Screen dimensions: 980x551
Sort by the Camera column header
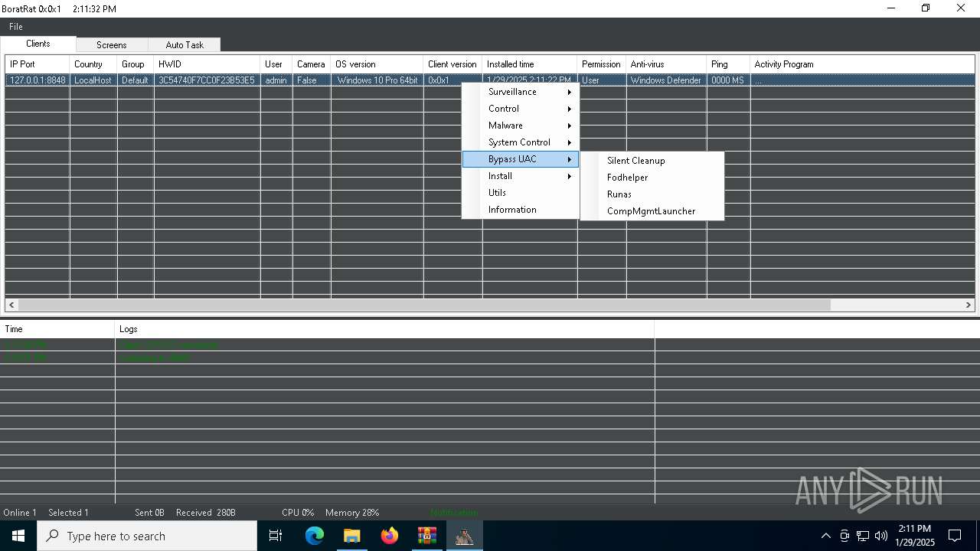point(312,64)
